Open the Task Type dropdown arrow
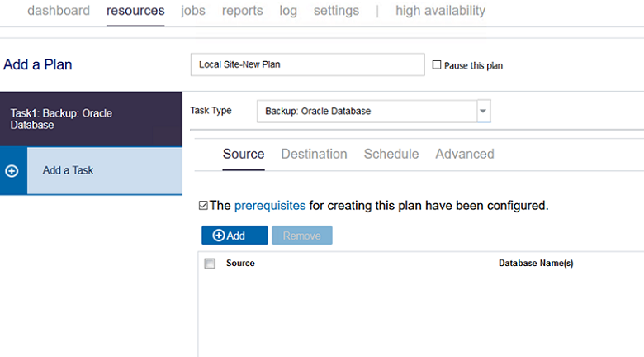 [483, 111]
